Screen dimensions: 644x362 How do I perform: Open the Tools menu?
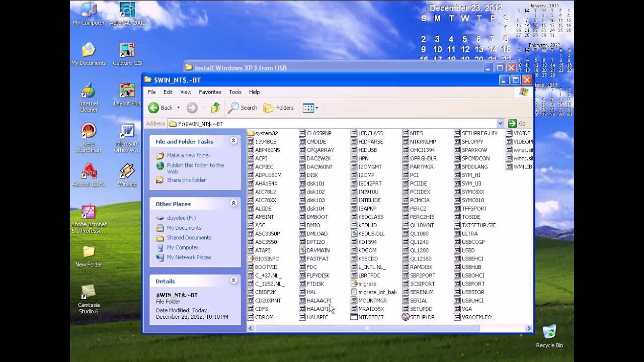(235, 92)
